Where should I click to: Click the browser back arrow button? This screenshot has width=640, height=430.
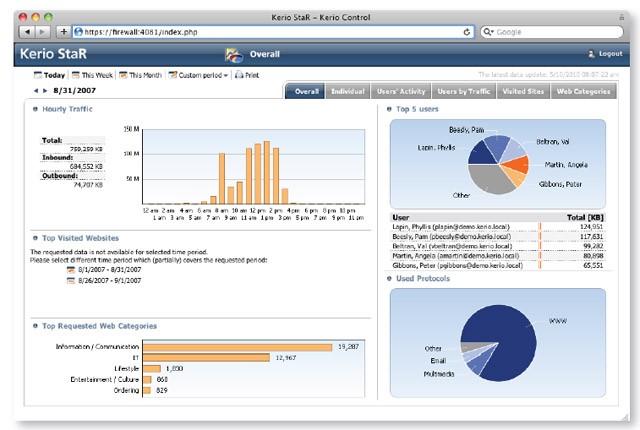click(x=28, y=32)
